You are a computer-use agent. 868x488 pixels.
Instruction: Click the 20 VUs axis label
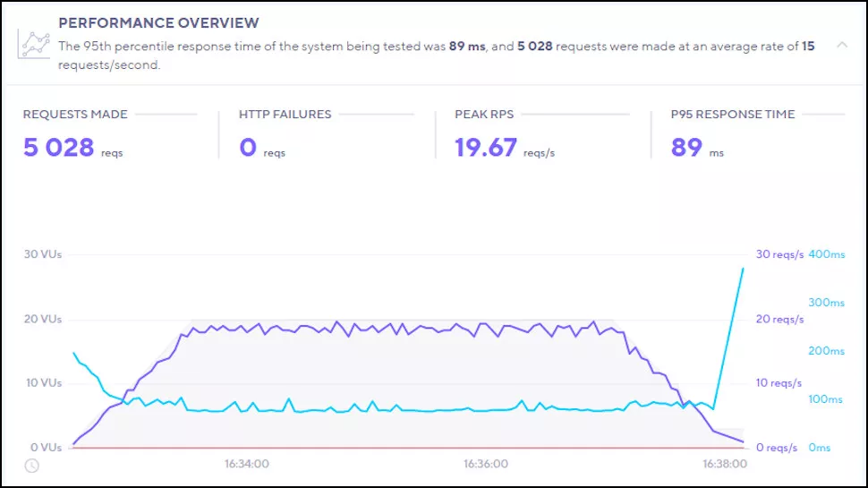tap(43, 319)
